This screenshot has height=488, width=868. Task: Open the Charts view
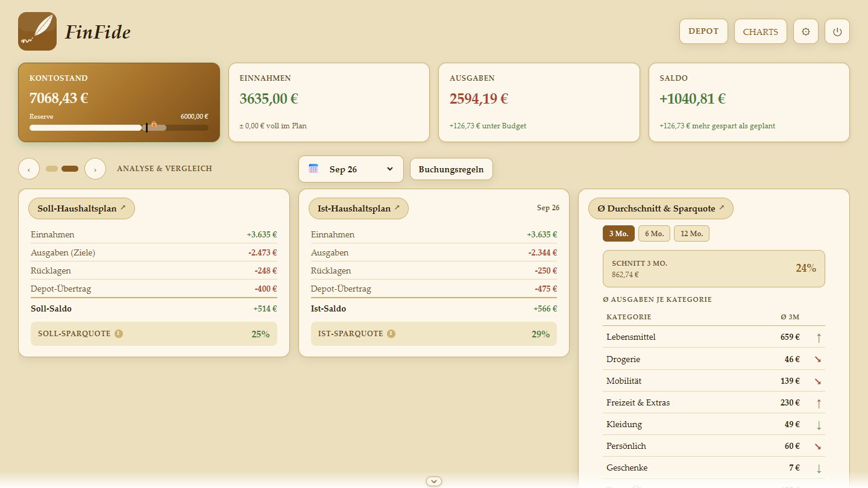[x=761, y=31]
